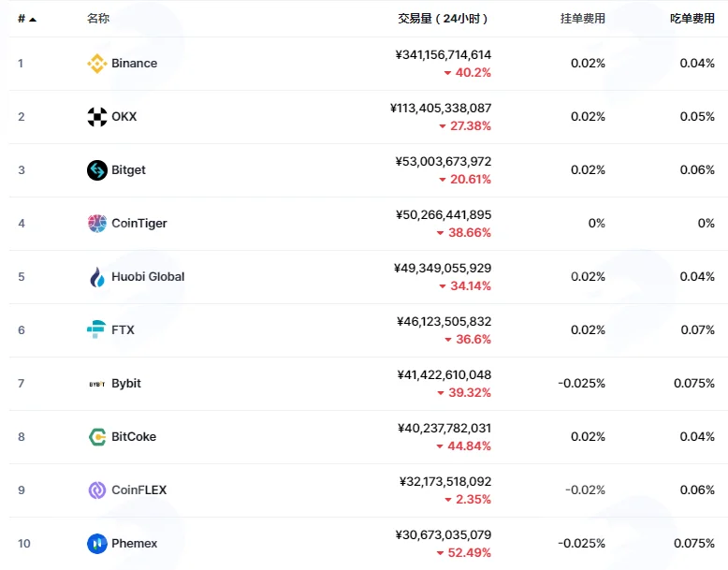Click the Binance logo icon
The image size is (728, 570).
97,64
